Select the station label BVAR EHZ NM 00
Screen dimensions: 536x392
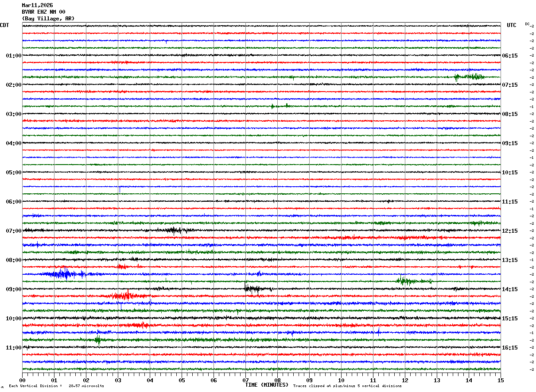point(43,12)
